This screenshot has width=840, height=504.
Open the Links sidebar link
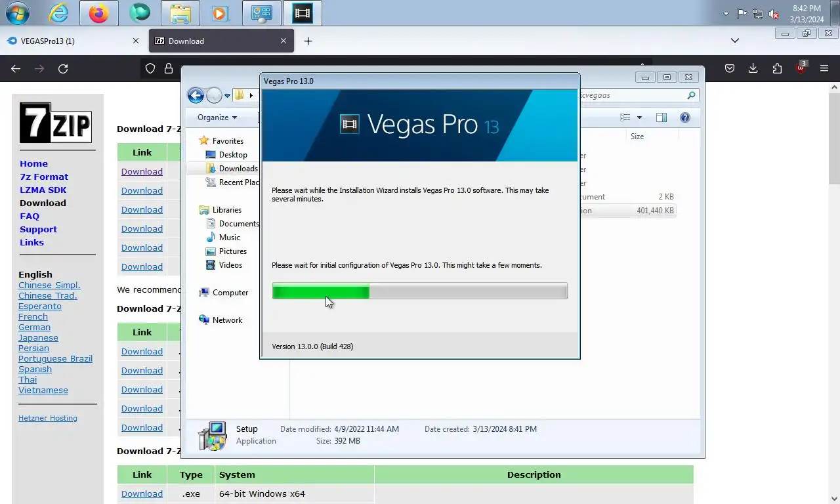point(31,242)
